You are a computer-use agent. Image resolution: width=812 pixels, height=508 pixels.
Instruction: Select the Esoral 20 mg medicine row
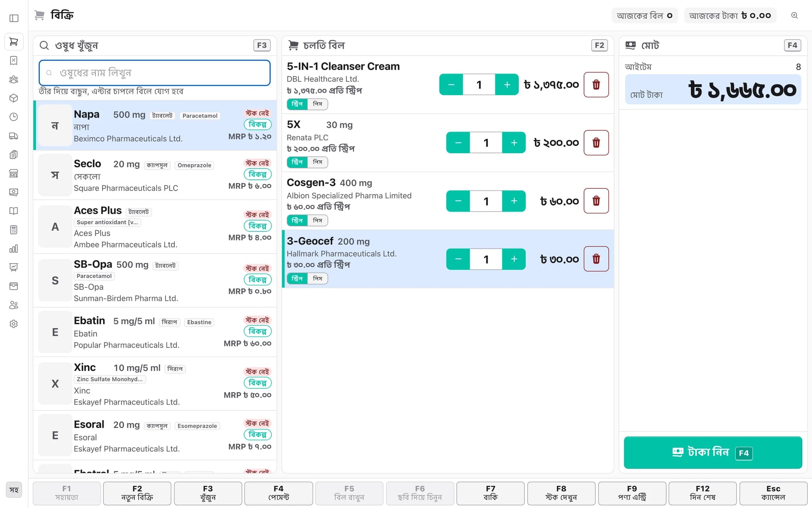[x=155, y=436]
